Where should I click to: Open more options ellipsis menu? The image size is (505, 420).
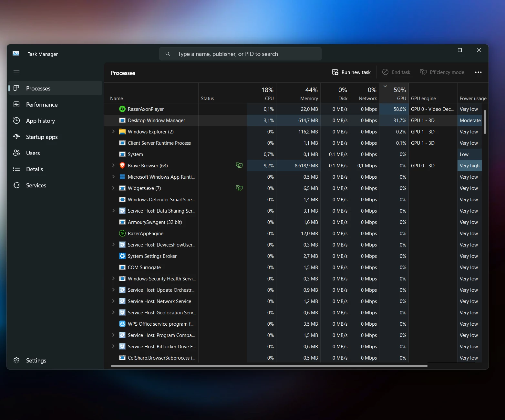tap(478, 72)
